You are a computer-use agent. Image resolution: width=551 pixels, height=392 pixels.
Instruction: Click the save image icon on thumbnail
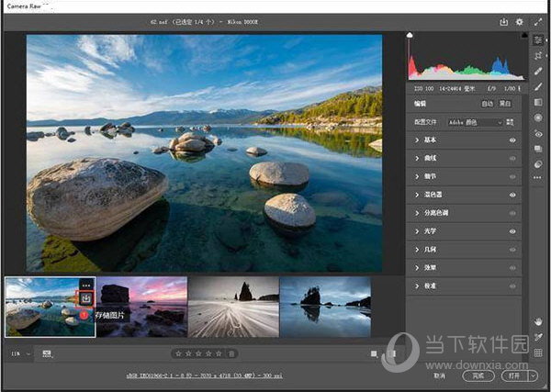point(86,298)
